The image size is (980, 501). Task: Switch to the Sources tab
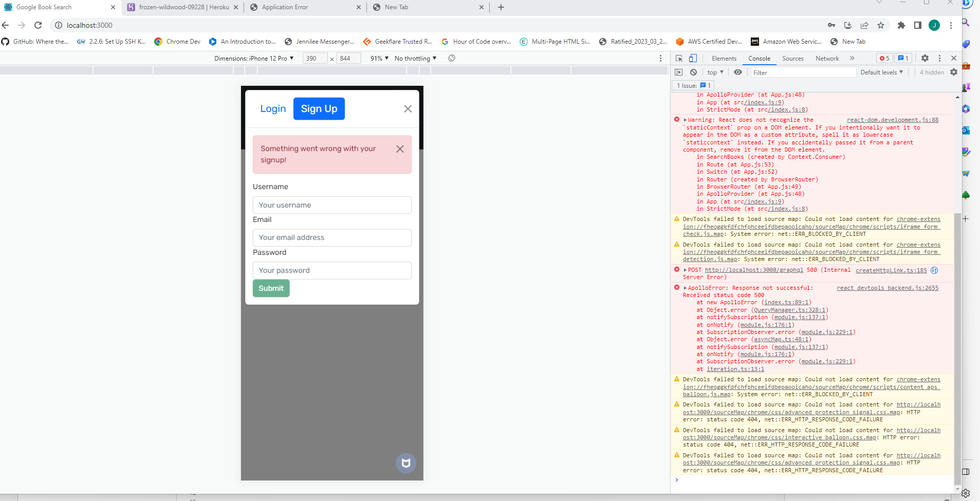(792, 58)
